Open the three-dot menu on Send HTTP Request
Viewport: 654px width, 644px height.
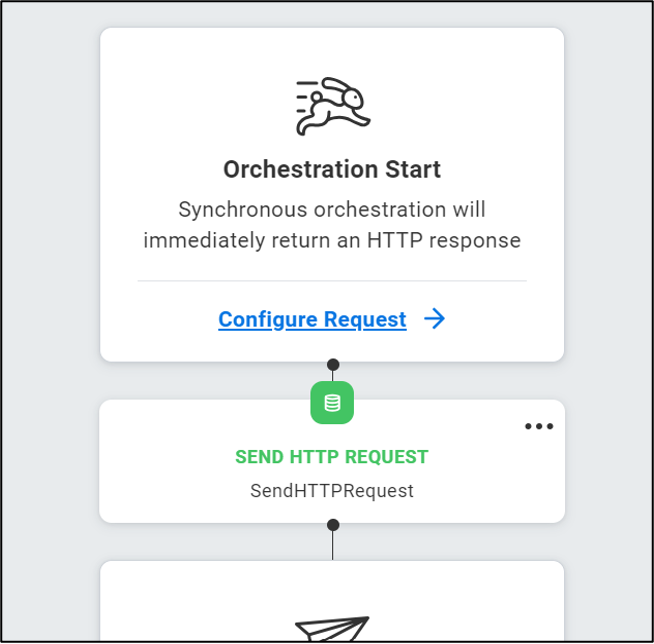coord(539,426)
